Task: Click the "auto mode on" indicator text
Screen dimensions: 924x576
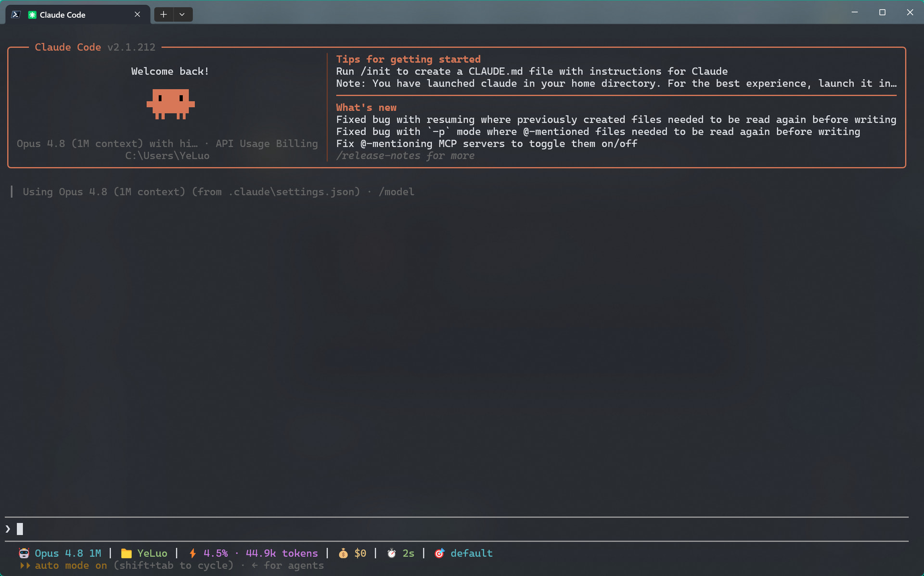Action: click(x=71, y=565)
